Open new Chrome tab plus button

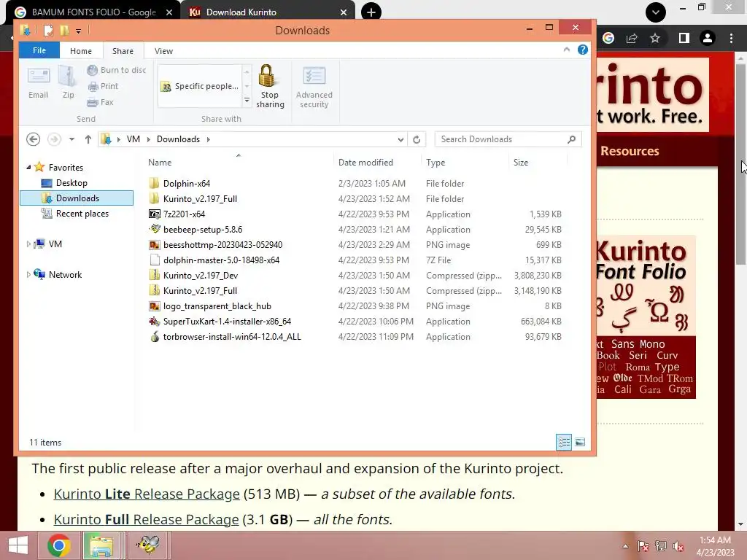371,12
